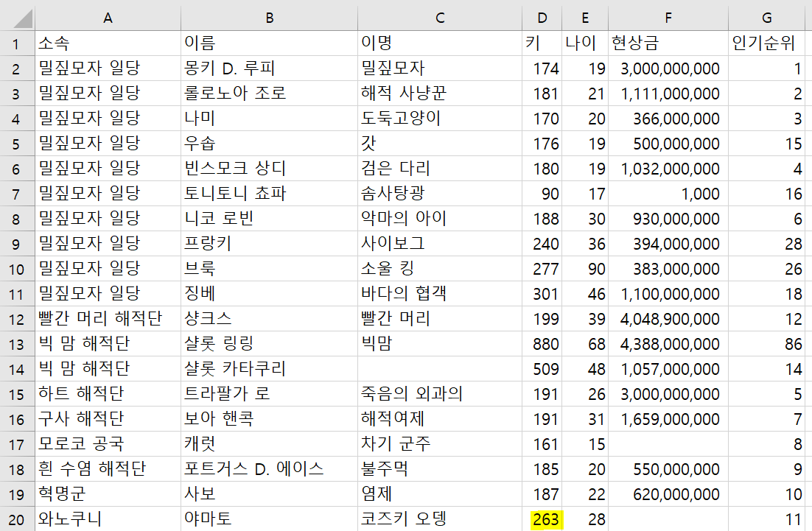Select the 브룩 name cell
Screen dimensions: 812x531
pos(269,269)
